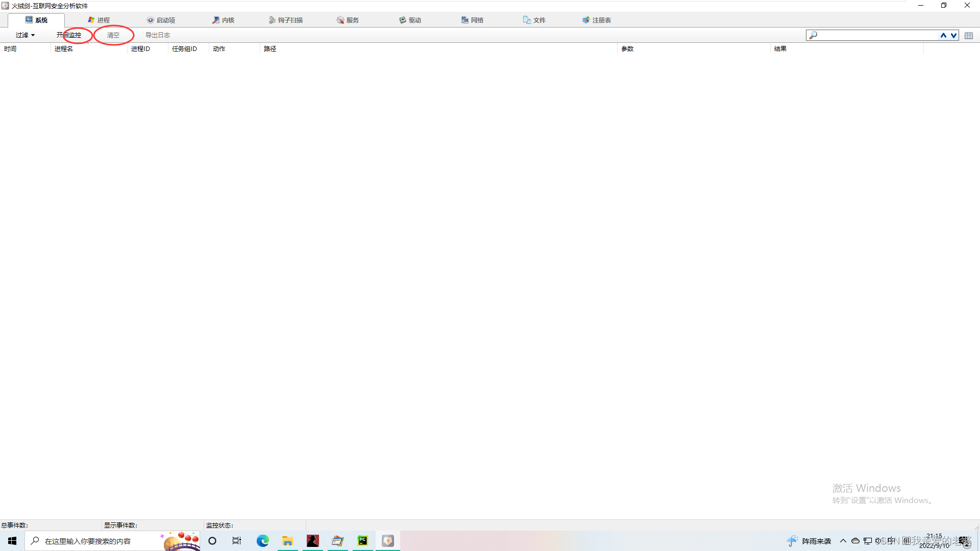Open the 注册表 registry tab
980x551 pixels.
[597, 20]
